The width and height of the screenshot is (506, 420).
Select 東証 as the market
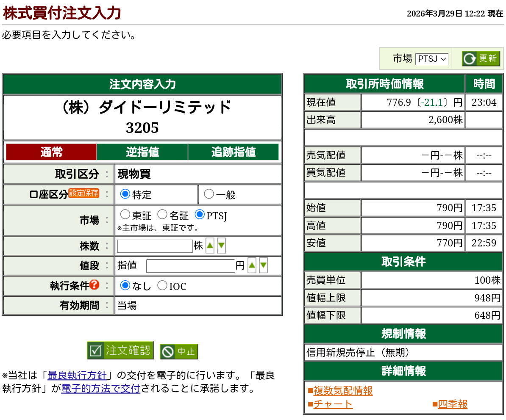125,214
